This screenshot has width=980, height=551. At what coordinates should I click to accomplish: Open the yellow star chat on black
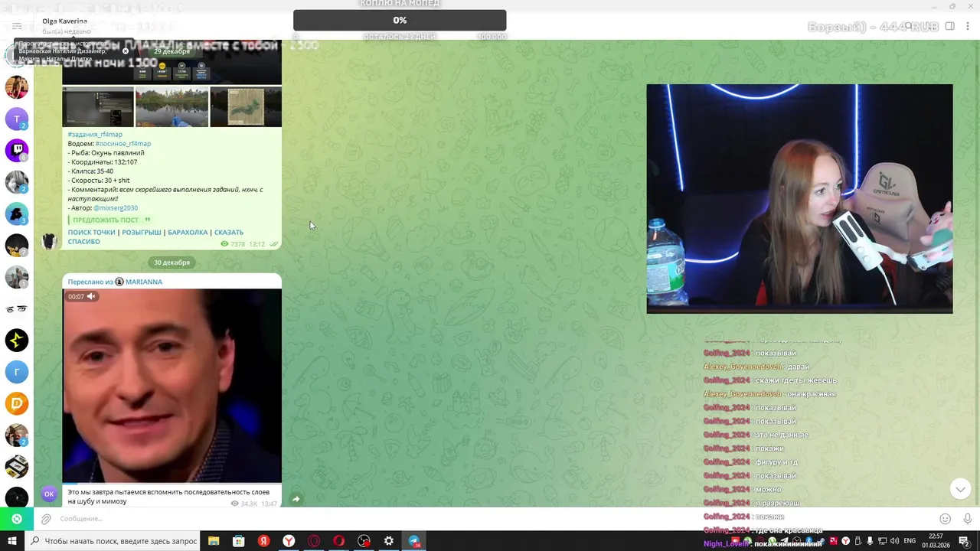tap(17, 340)
